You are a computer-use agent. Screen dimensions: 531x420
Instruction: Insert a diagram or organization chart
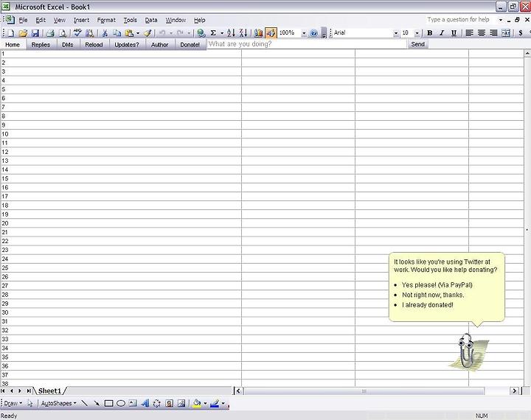(x=157, y=403)
